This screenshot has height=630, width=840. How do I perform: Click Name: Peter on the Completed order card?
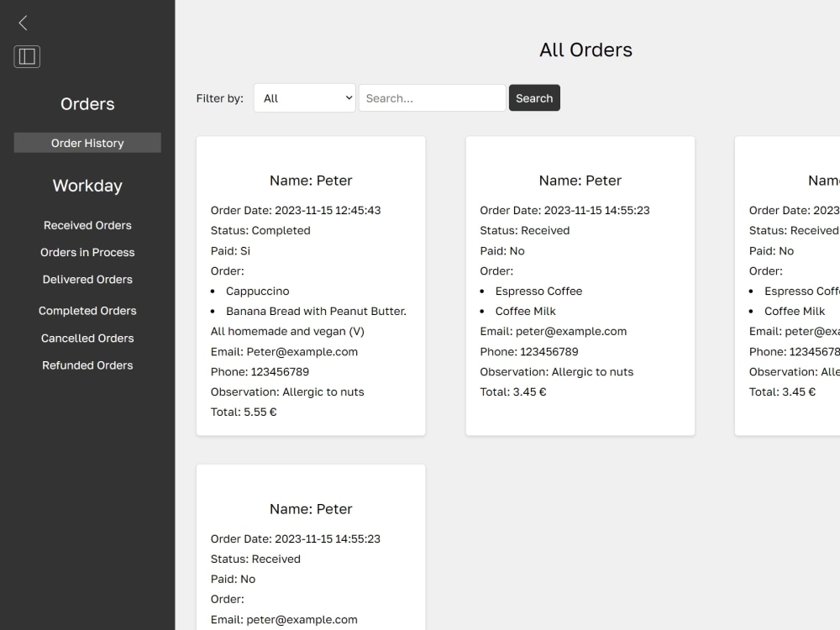point(311,181)
